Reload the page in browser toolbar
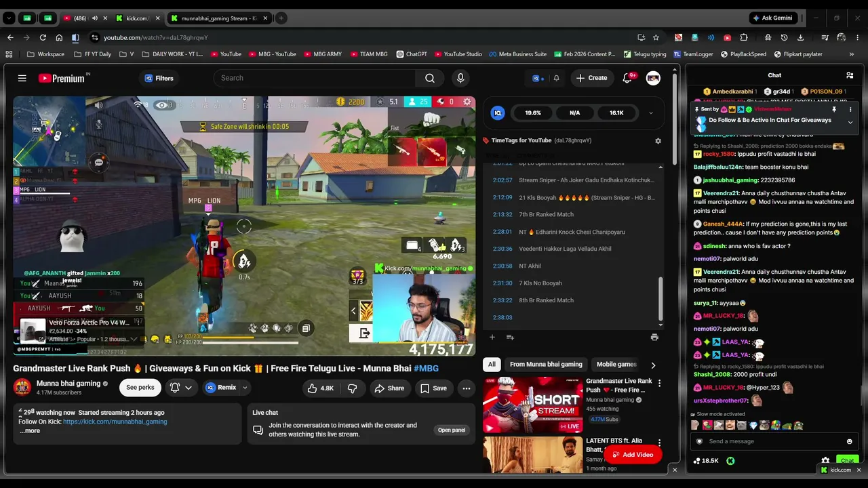Screen dimensions: 868x488 pyautogui.click(x=43, y=37)
